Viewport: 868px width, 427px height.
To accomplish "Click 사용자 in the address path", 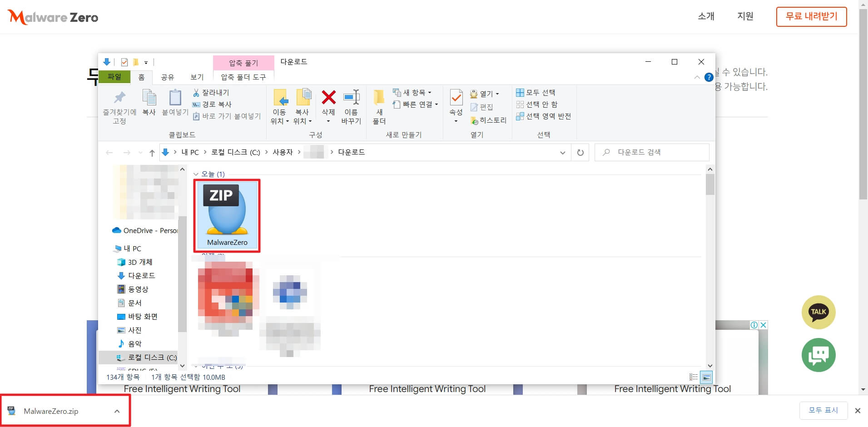I will click(283, 152).
